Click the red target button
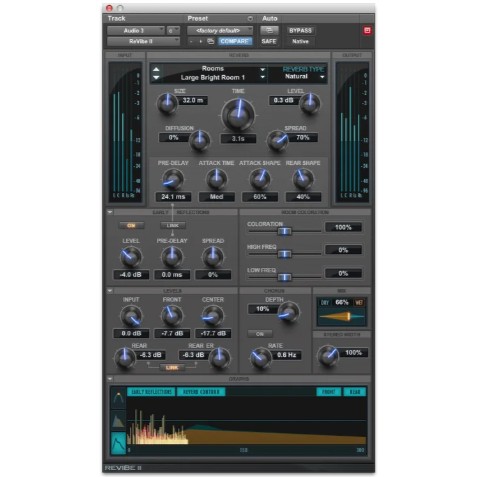Screen dimensions: 477x477 367,31
